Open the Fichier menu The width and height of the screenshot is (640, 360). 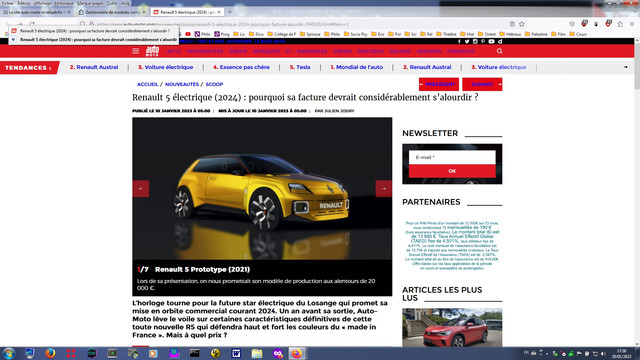pos(8,3)
